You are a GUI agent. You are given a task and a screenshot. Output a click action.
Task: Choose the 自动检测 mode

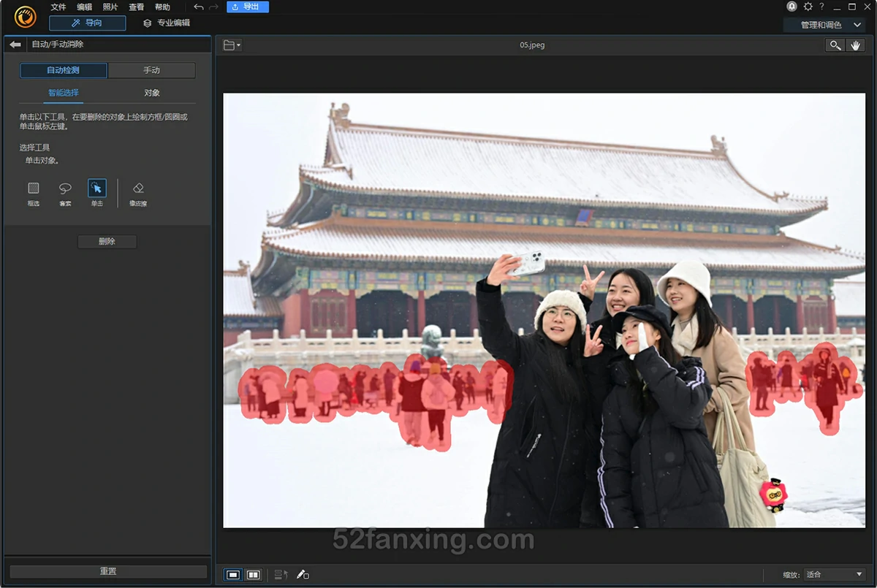point(64,71)
